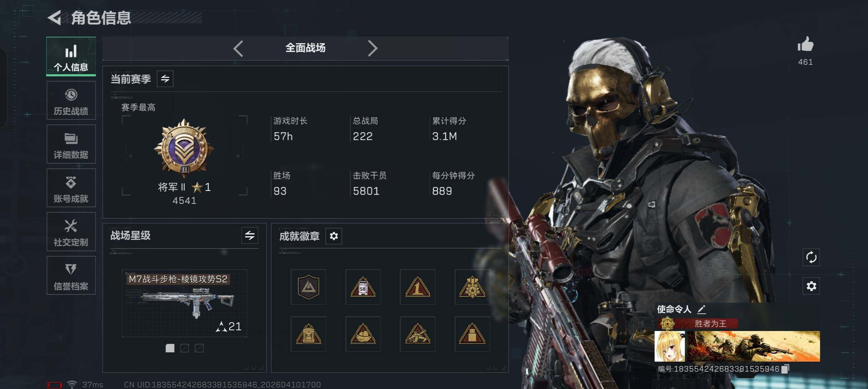Switch to previous game mode with left chevron
868x389 pixels.
tap(238, 48)
